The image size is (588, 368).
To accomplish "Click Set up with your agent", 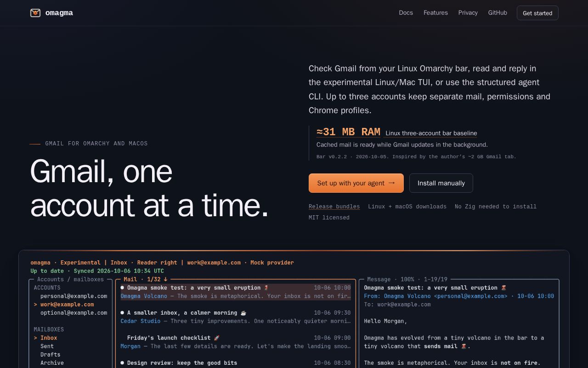I will coord(356,183).
